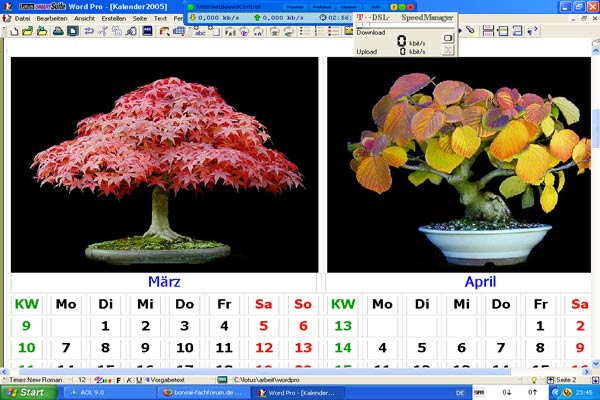
Task: Click the Cut scissors icon
Action: click(x=103, y=31)
